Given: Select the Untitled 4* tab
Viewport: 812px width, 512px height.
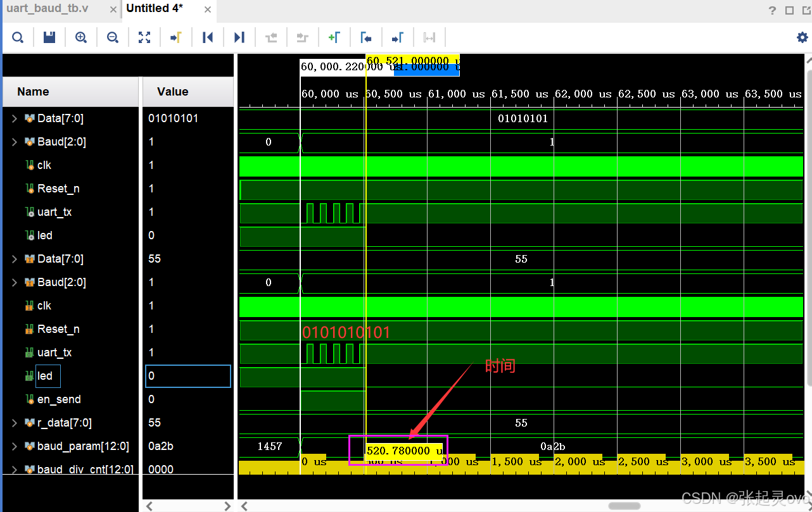Looking at the screenshot, I should [155, 9].
